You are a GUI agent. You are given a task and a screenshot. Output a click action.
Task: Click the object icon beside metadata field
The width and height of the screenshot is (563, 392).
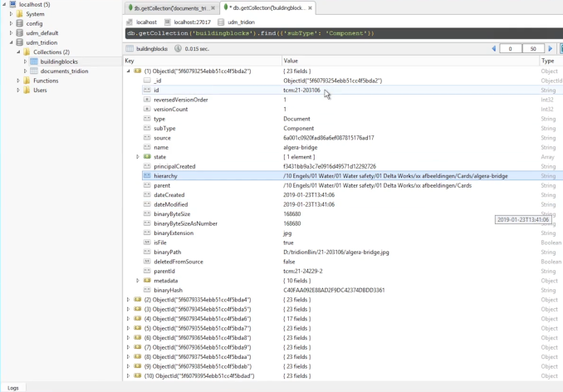click(147, 281)
